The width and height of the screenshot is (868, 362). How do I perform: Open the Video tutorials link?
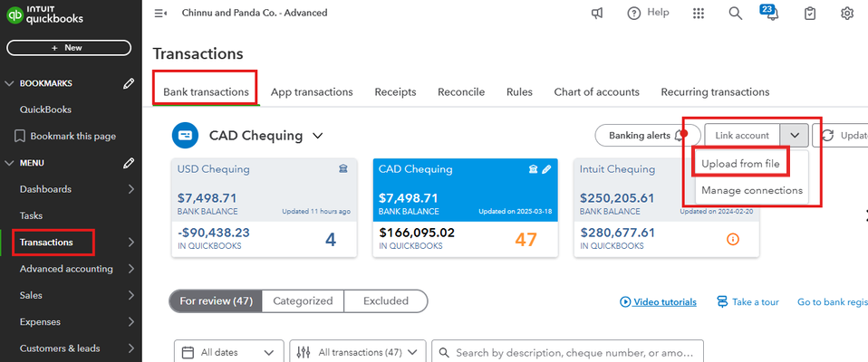click(x=658, y=302)
